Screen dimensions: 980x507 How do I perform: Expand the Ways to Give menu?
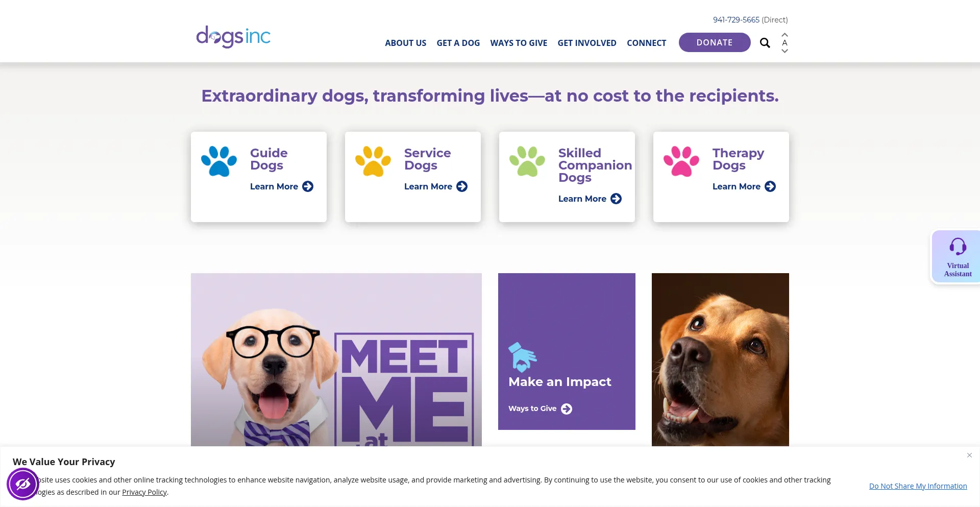[519, 43]
